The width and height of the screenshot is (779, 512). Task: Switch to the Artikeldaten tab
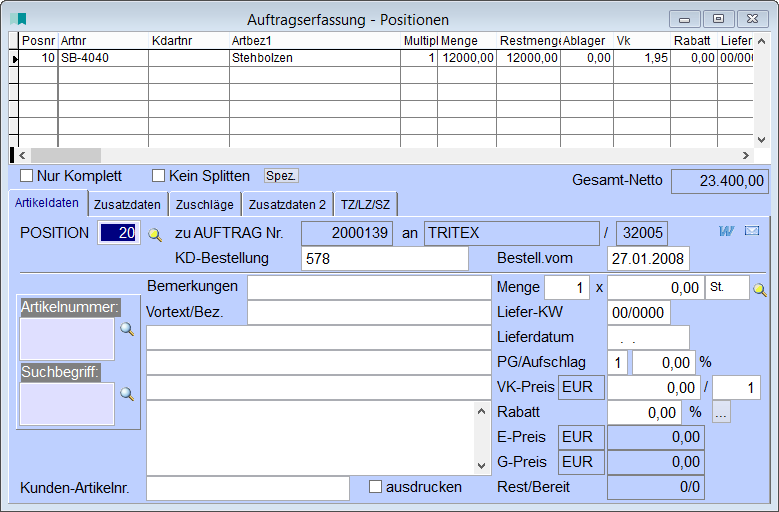(47, 203)
